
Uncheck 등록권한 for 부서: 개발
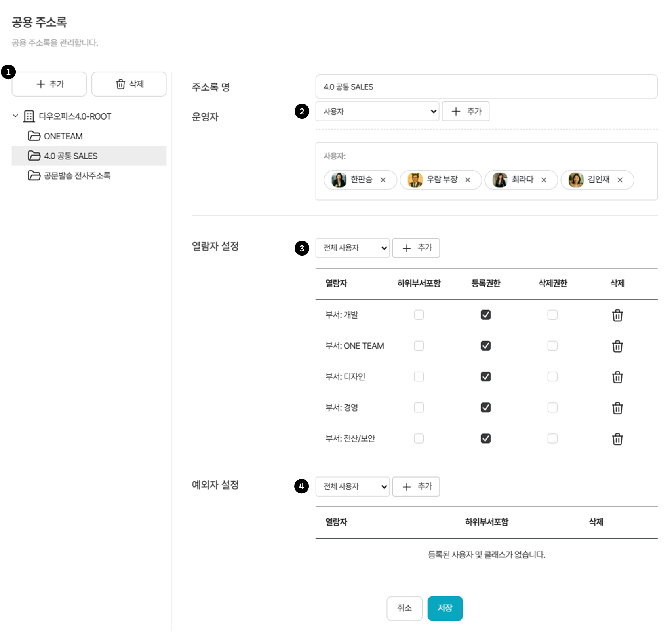coord(485,315)
